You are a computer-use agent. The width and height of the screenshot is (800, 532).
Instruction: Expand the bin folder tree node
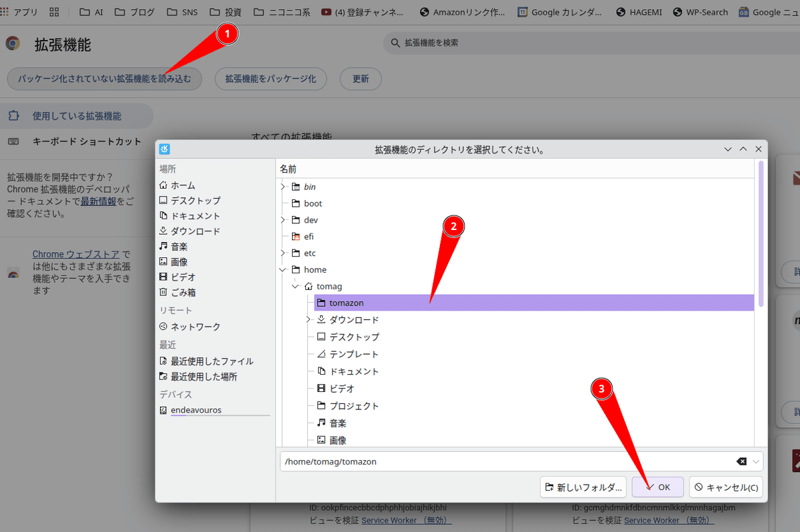click(x=283, y=187)
